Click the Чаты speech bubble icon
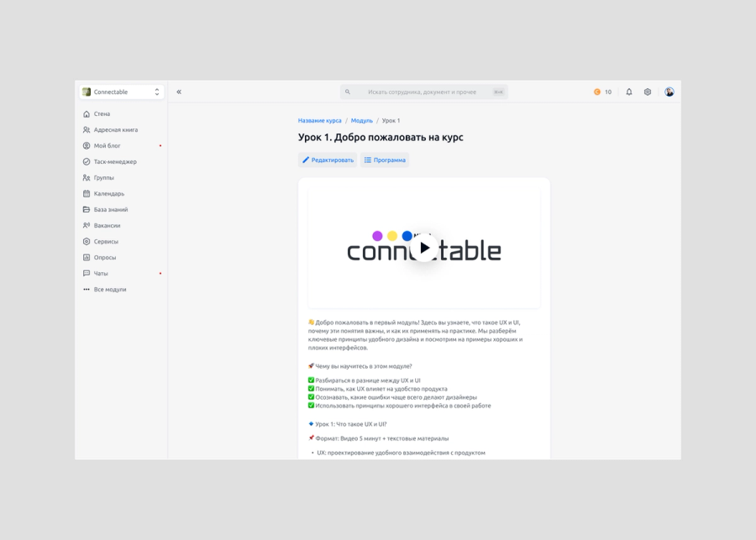The width and height of the screenshot is (756, 540). pos(87,273)
